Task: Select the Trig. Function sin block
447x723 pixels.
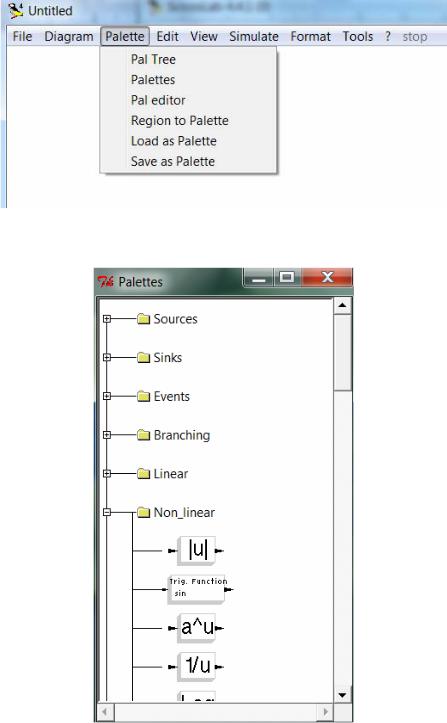Action: pyautogui.click(x=199, y=589)
